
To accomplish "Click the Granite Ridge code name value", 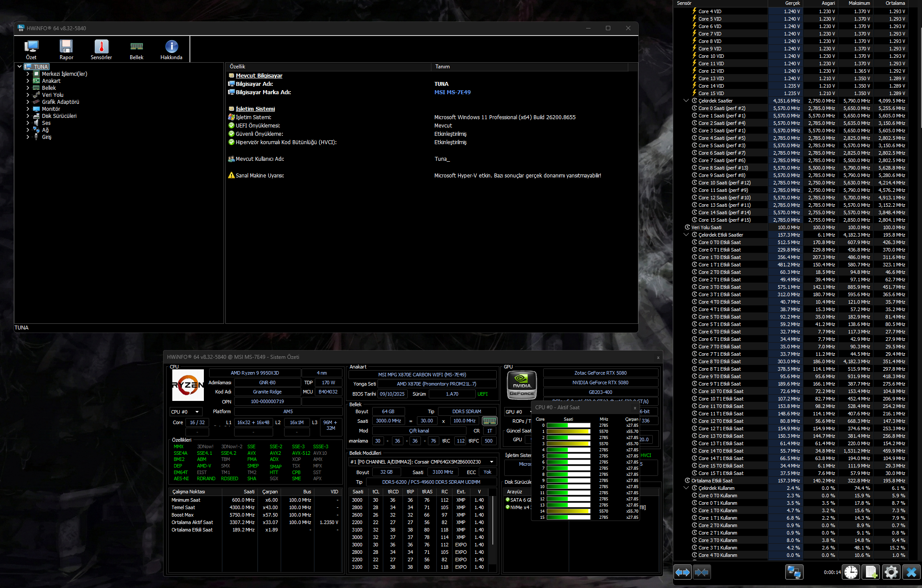I will pos(267,392).
